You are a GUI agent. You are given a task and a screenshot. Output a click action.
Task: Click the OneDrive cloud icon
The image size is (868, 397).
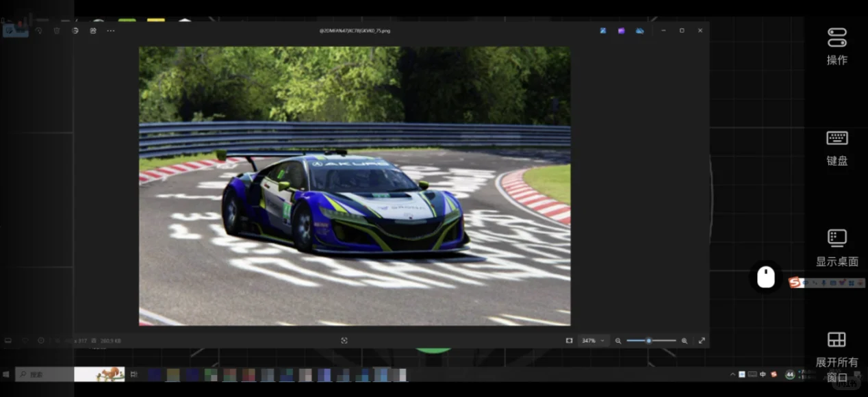[639, 31]
